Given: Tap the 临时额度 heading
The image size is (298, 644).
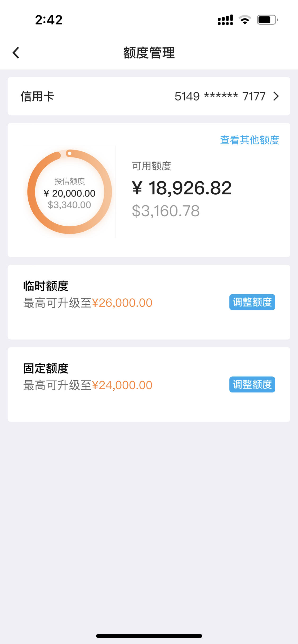Looking at the screenshot, I should (x=46, y=286).
